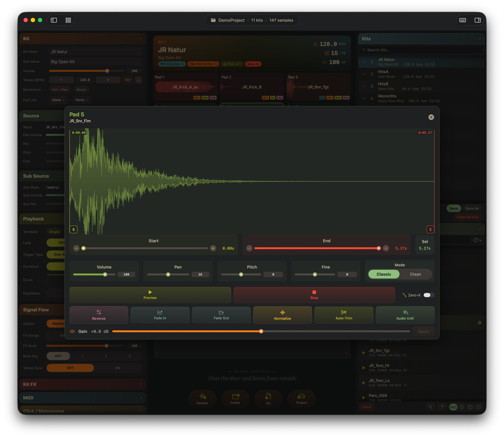Play the JR_Tom_Lo sample preview
The height and width of the screenshot is (438, 504).
363,383
